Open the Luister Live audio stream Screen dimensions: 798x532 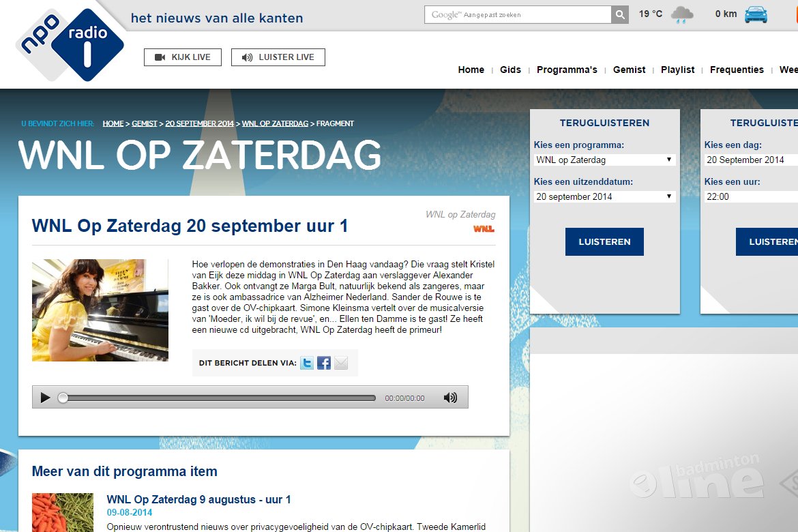click(278, 57)
